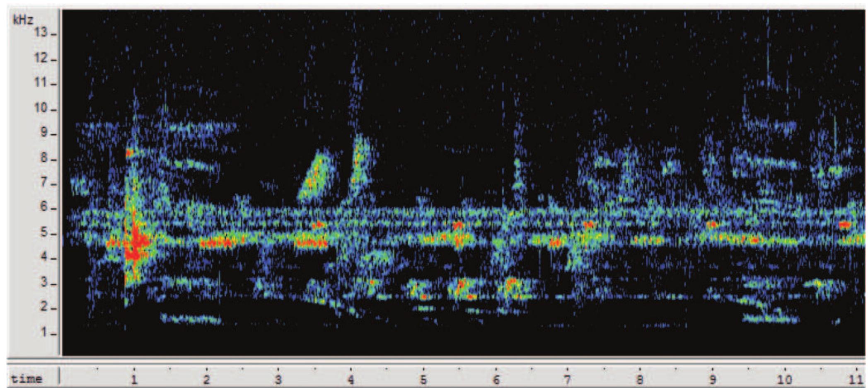The image size is (868, 388).
Task: Jump to the 11 second time marker
Action: pyautogui.click(x=857, y=378)
